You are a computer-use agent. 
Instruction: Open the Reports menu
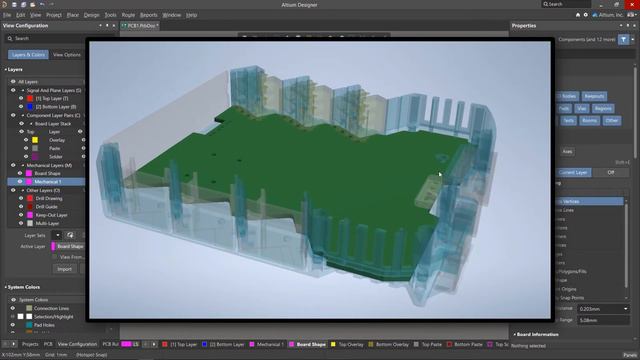click(149, 15)
